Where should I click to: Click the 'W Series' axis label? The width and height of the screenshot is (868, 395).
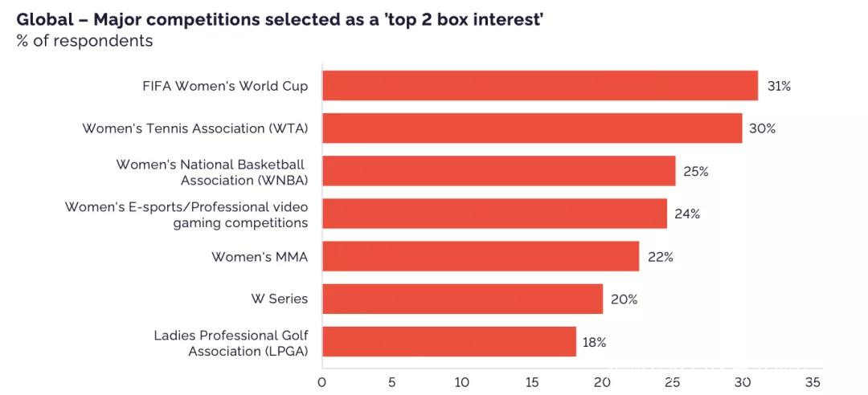pyautogui.click(x=280, y=299)
